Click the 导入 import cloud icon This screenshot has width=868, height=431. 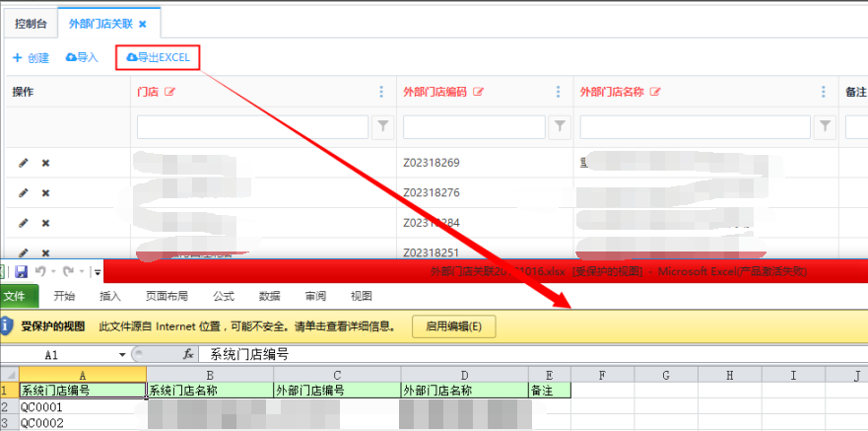tap(71, 58)
